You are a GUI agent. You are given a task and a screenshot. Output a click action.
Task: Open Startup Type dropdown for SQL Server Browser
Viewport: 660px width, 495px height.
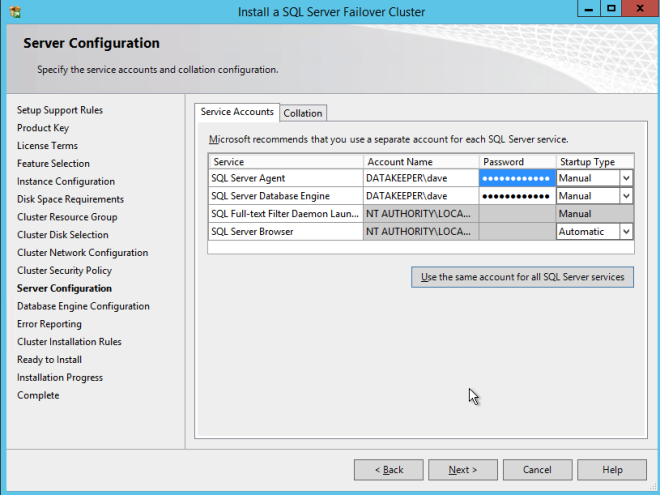626,232
